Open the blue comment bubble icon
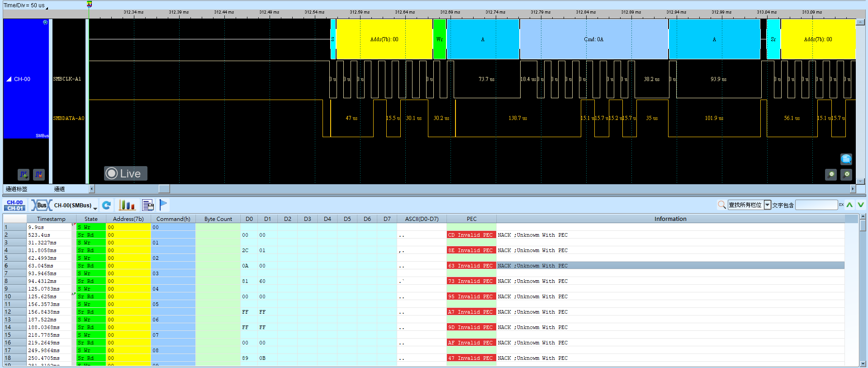Image resolution: width=868 pixels, height=368 pixels. click(846, 159)
